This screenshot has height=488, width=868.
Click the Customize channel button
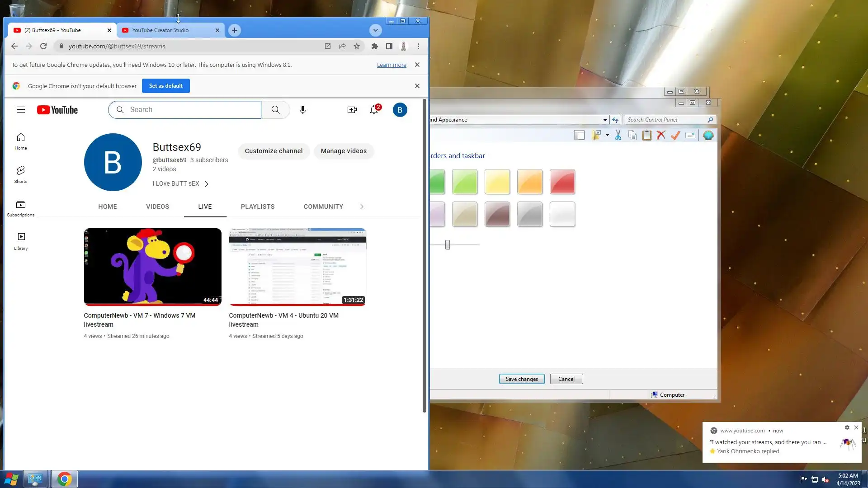(274, 151)
